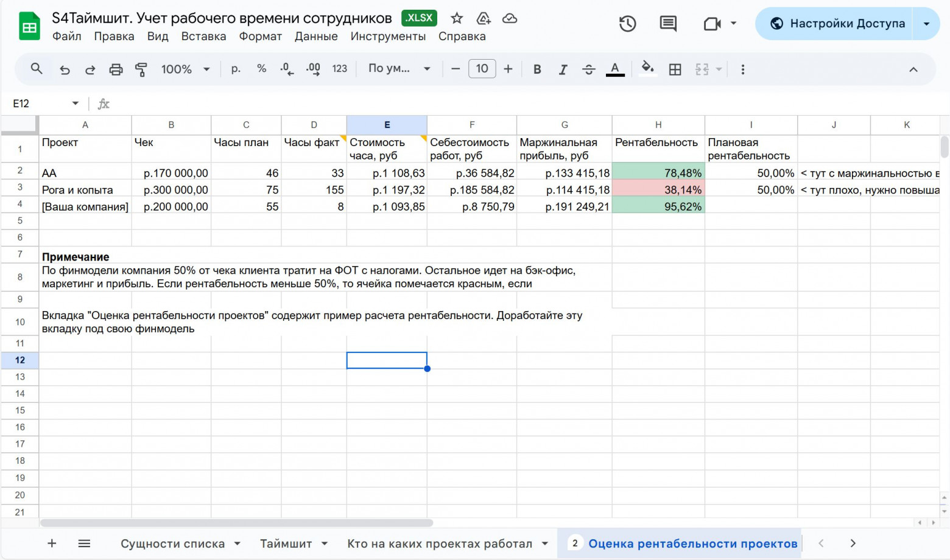Open the comments icon
The width and height of the screenshot is (950, 560).
(x=668, y=24)
